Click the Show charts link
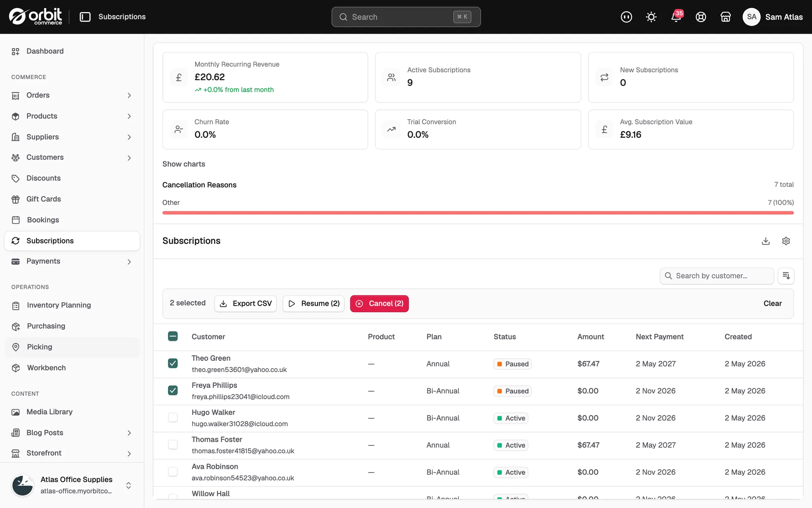812x508 pixels. click(x=184, y=164)
